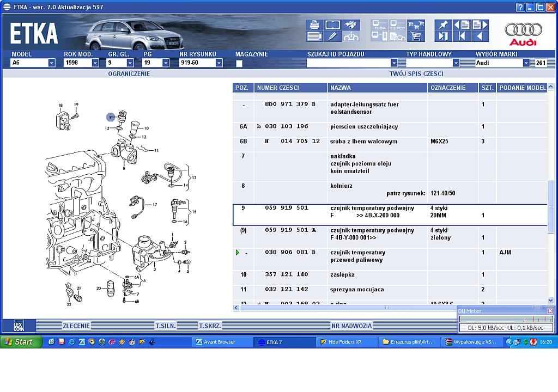Click list icon next to vehicle ID field
Screen dimensions: 558x392
click(402, 63)
